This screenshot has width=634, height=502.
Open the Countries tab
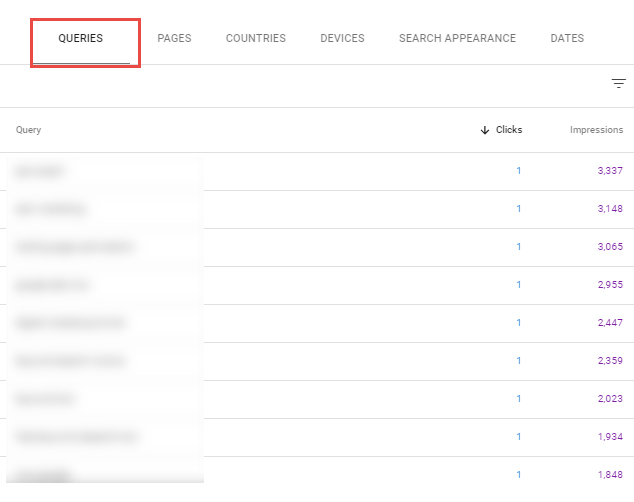point(256,38)
